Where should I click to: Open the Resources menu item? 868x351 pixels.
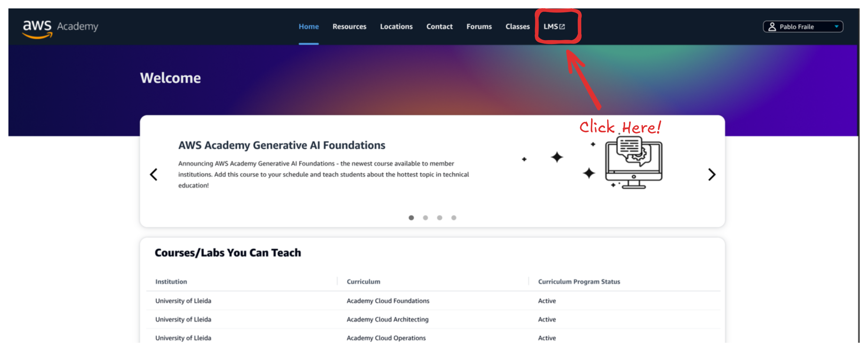[349, 27]
